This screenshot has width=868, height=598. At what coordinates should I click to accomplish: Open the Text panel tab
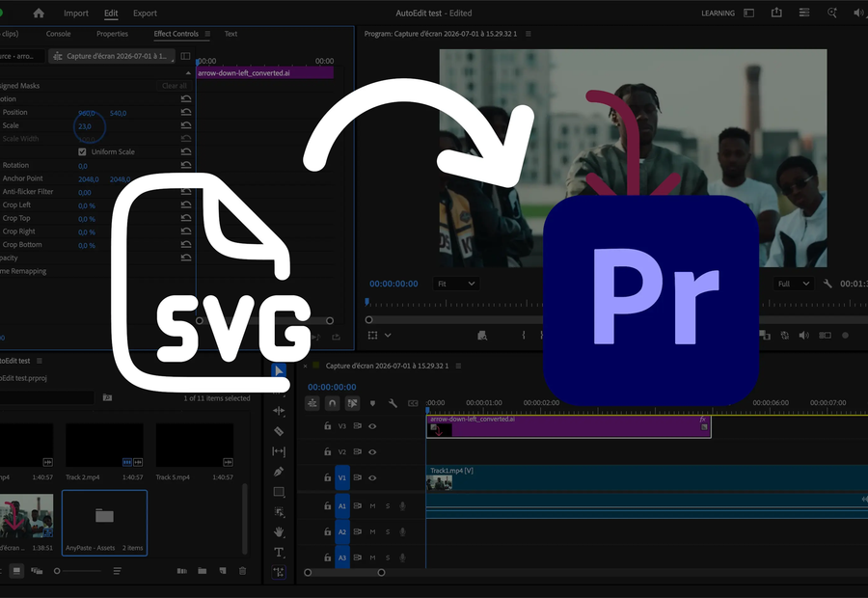(231, 34)
